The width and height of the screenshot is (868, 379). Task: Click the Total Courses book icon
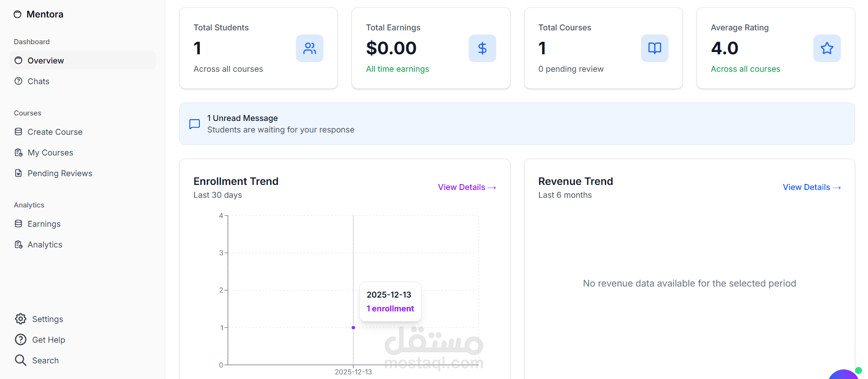click(x=655, y=48)
